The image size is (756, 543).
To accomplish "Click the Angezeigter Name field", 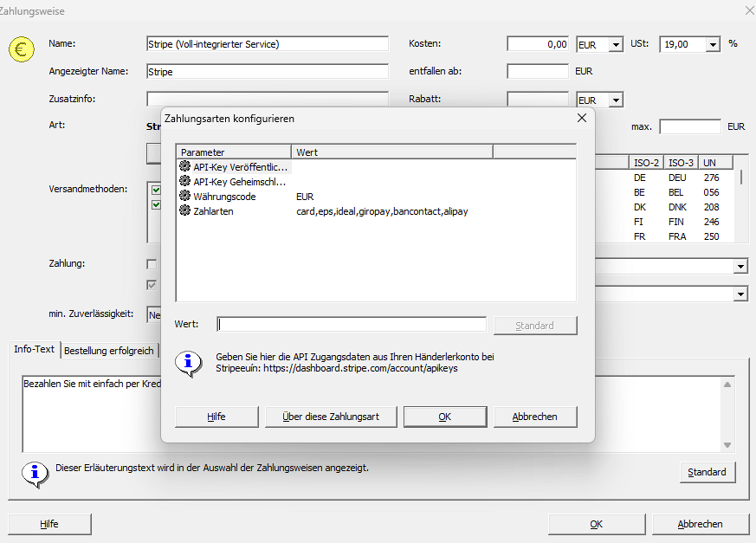I will [268, 71].
